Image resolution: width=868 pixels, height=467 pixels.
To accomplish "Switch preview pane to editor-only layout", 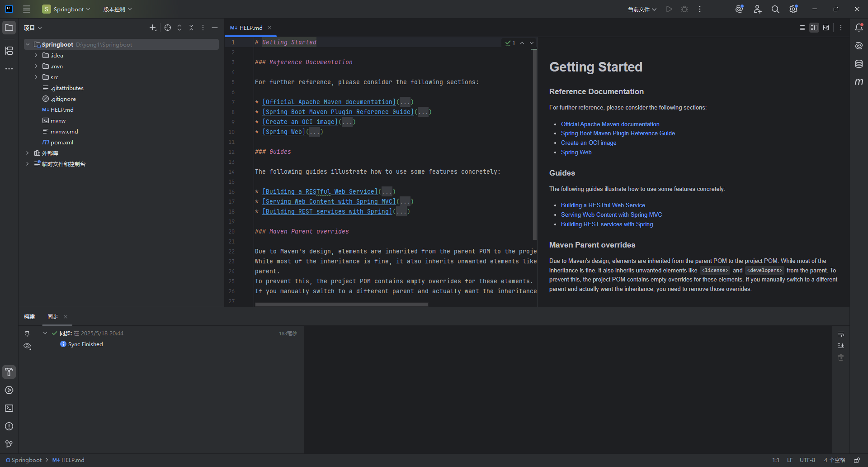I will (x=802, y=28).
